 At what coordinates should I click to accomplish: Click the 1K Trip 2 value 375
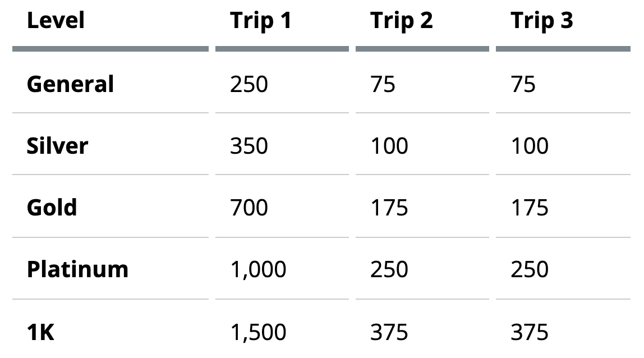(389, 333)
